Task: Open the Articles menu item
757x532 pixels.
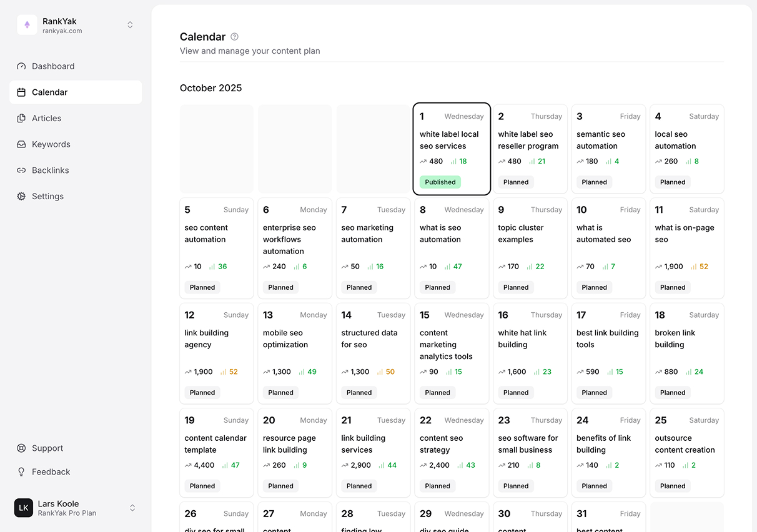Action: [x=47, y=118]
